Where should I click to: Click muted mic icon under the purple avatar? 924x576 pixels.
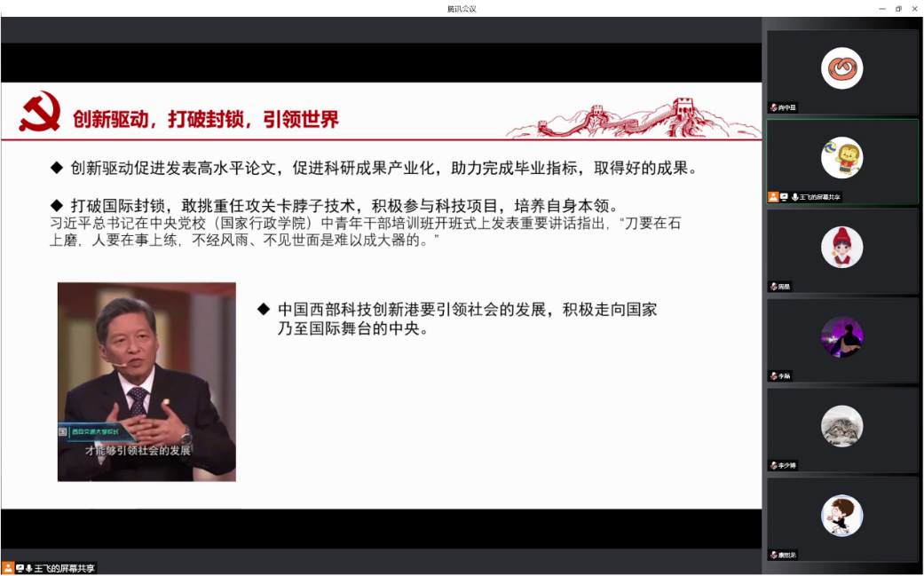coord(773,376)
